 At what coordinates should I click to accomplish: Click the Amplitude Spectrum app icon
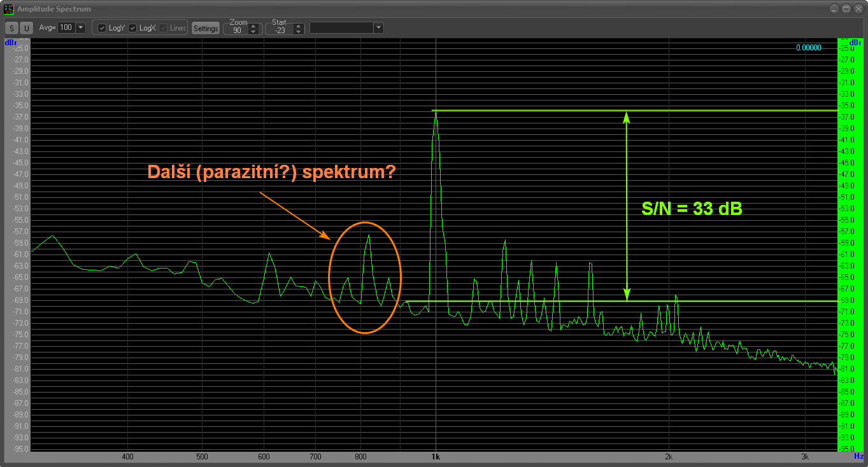[x=8, y=9]
